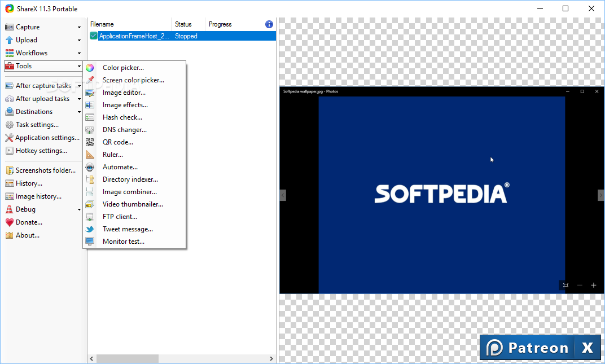Expand the Upload dropdown arrow
This screenshot has width=605, height=364.
[x=79, y=40]
